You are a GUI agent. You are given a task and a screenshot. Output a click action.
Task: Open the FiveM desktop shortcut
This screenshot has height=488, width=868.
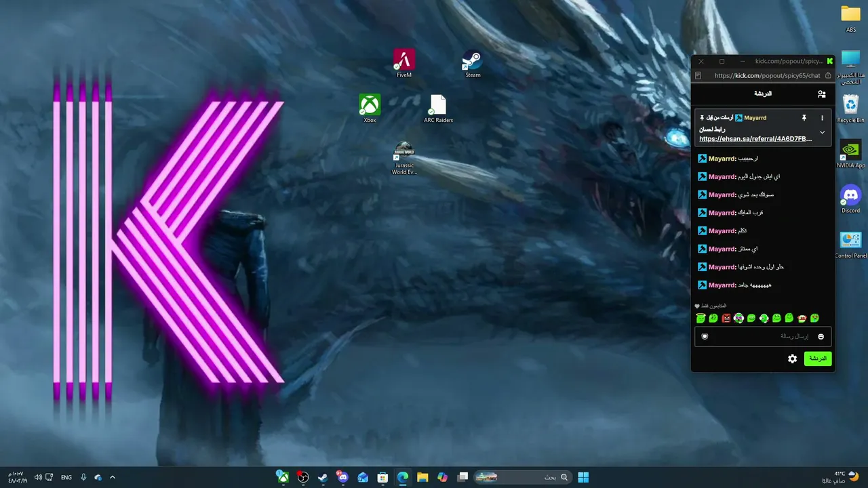[x=404, y=63]
